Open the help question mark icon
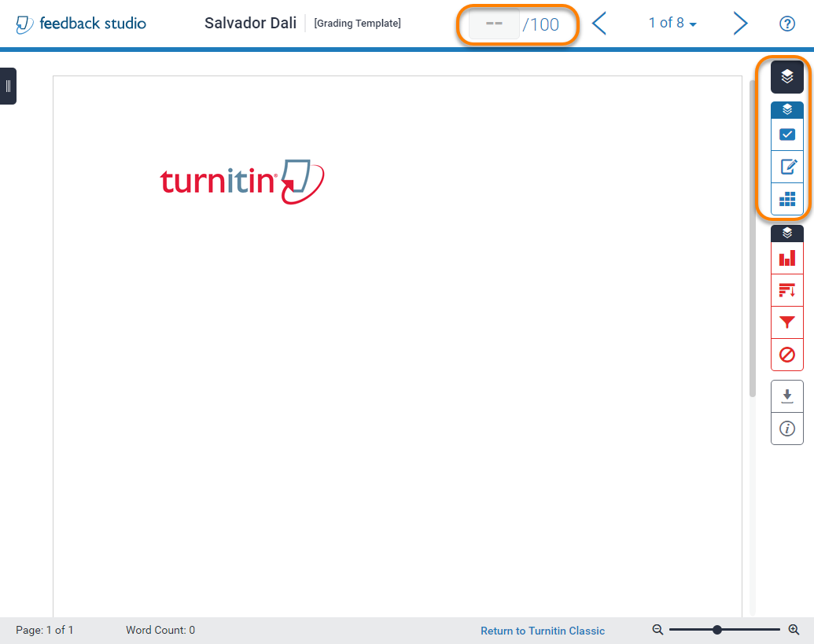This screenshot has width=814, height=644. 787,24
